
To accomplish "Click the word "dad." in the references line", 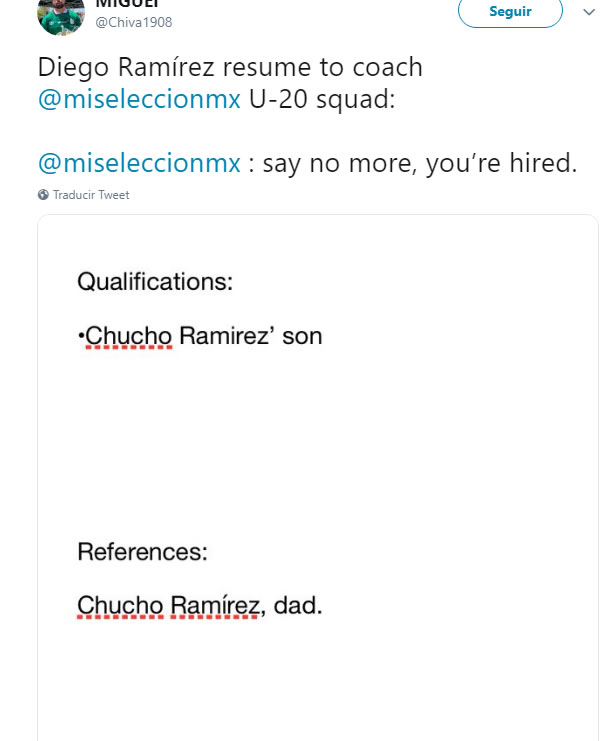I will (298, 605).
